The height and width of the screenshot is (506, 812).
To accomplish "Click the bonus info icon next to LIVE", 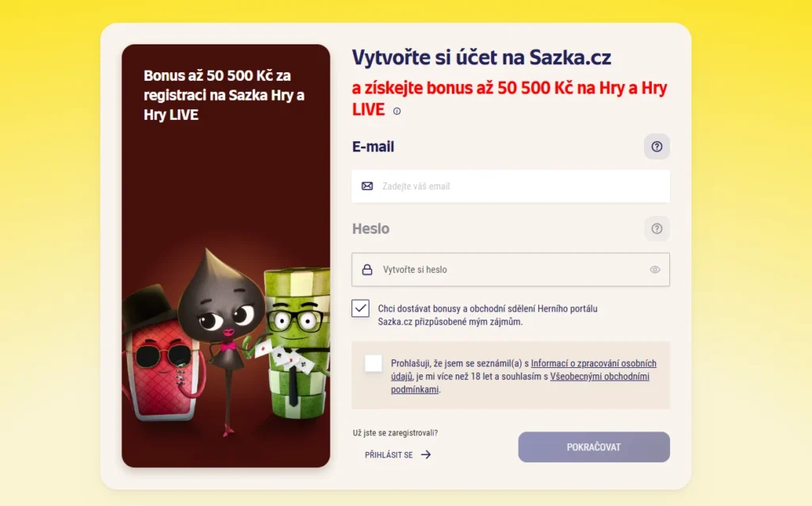I will pyautogui.click(x=396, y=111).
